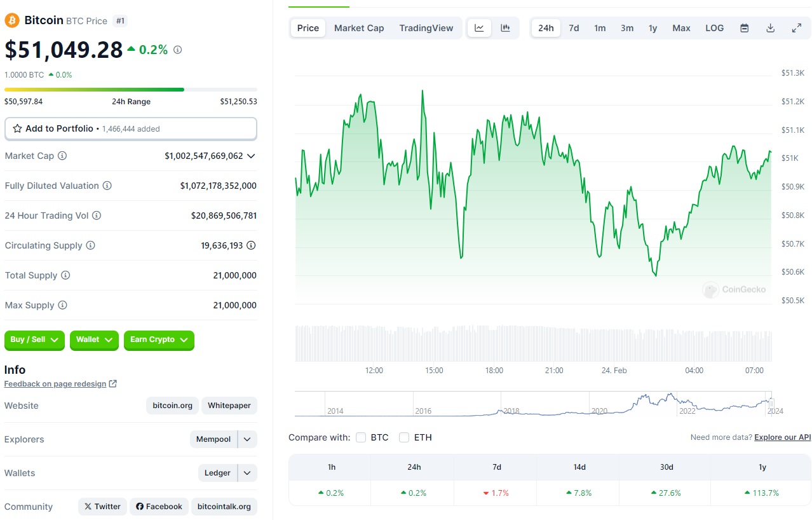Open Total Supply info icon
812x520 pixels.
click(x=65, y=275)
